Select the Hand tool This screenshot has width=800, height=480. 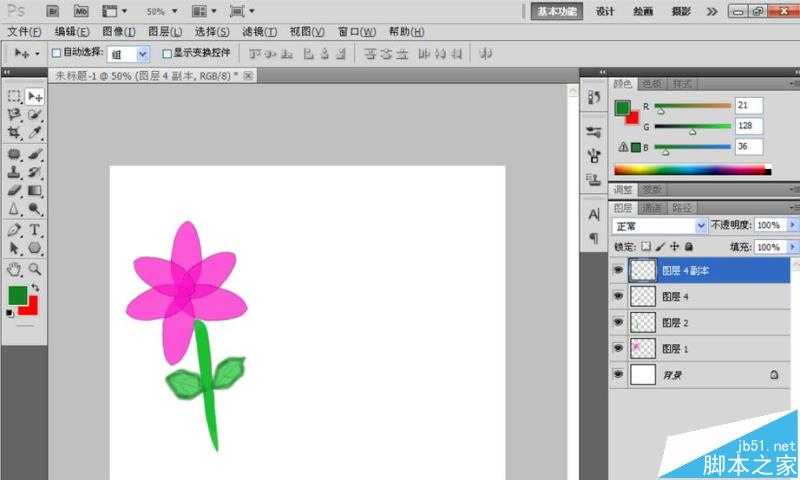[14, 269]
